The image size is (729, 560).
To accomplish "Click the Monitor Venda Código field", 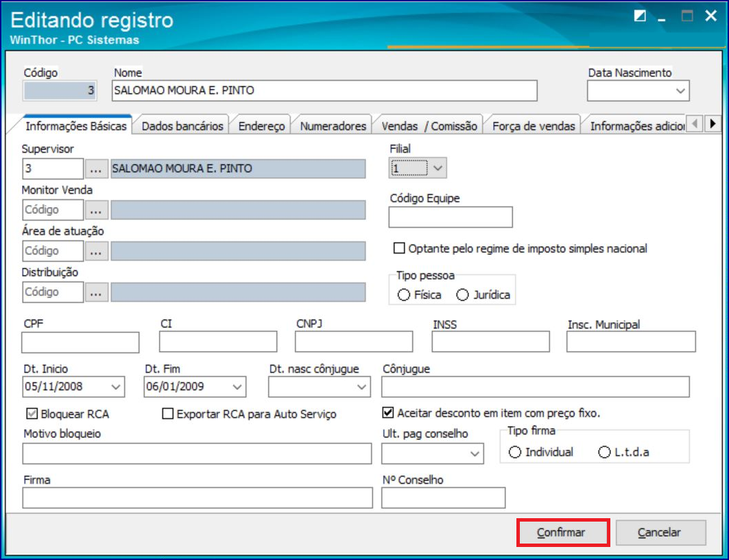I will click(53, 210).
